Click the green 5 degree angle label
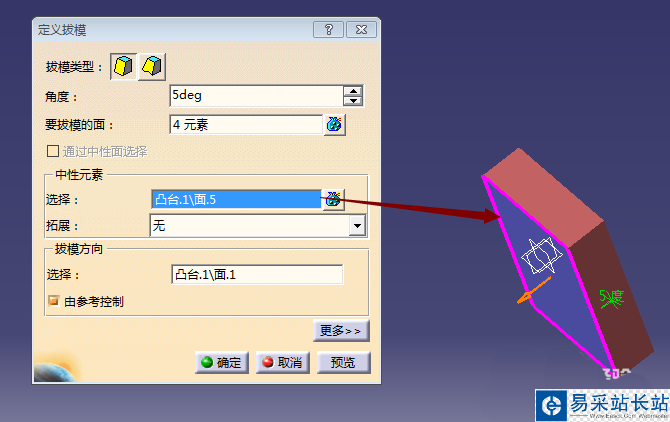Viewport: 670px width, 422px height. click(x=611, y=299)
